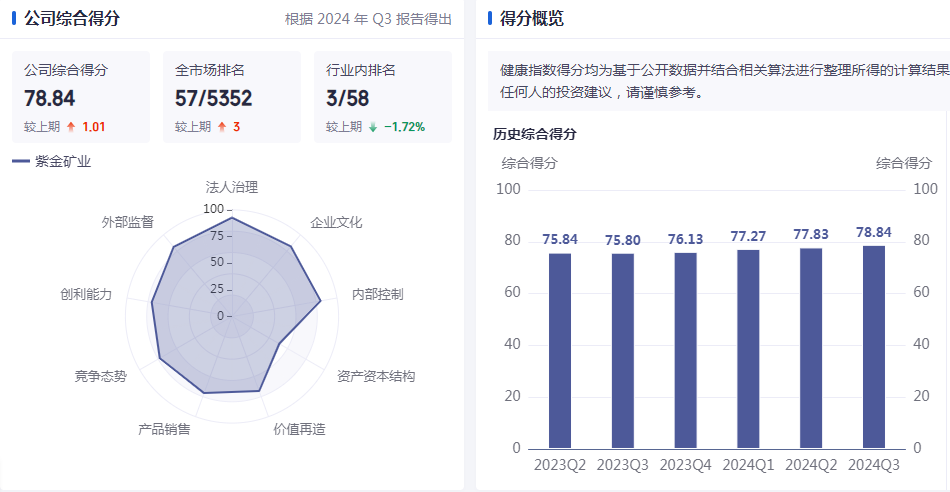The height and width of the screenshot is (492, 950).
Task: Click the 75.84 value label above bar
Action: [x=560, y=239]
